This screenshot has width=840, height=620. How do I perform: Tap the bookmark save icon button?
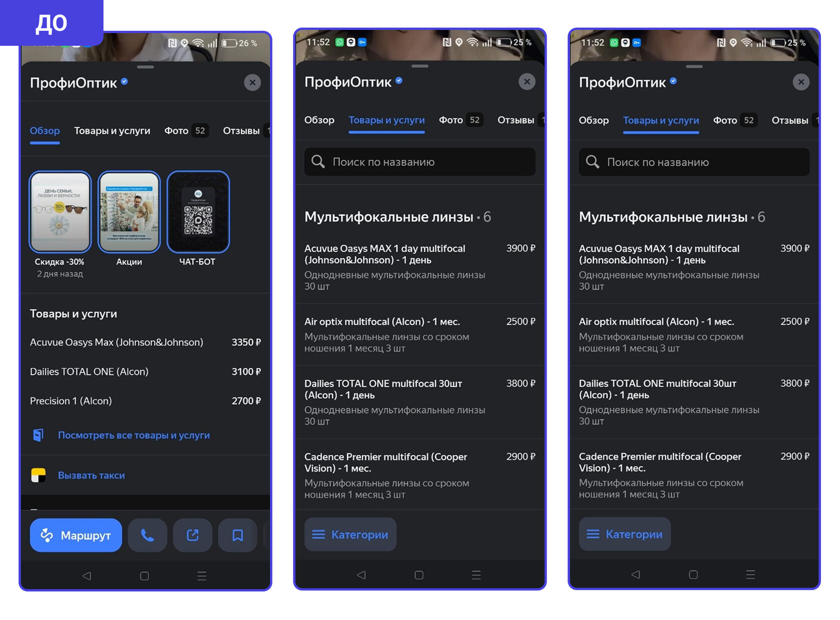[x=237, y=536]
